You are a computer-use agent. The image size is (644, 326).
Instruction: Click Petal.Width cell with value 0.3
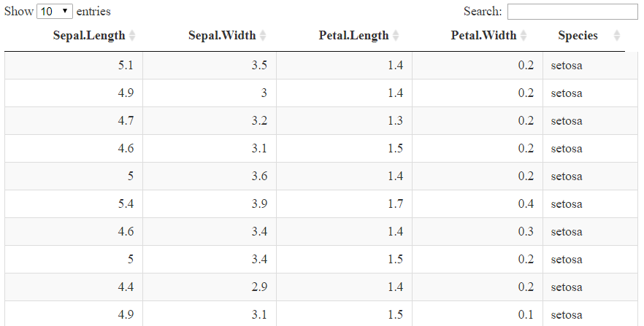(x=526, y=232)
